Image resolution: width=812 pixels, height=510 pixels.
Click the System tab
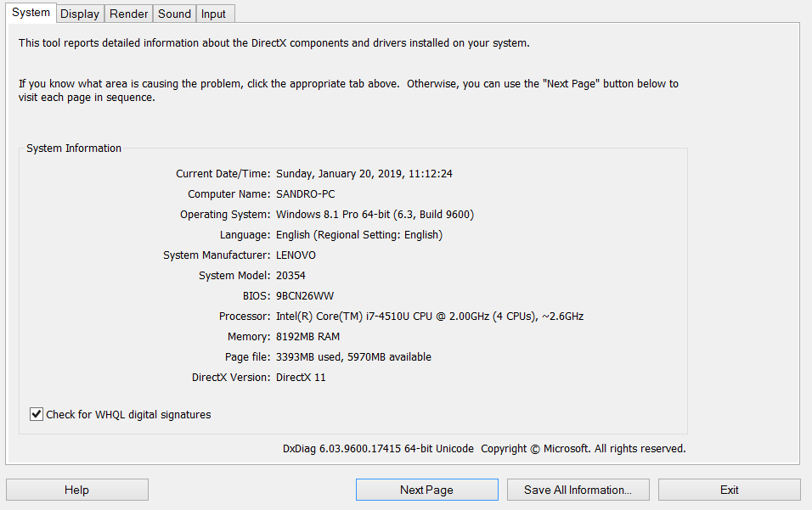pyautogui.click(x=31, y=13)
